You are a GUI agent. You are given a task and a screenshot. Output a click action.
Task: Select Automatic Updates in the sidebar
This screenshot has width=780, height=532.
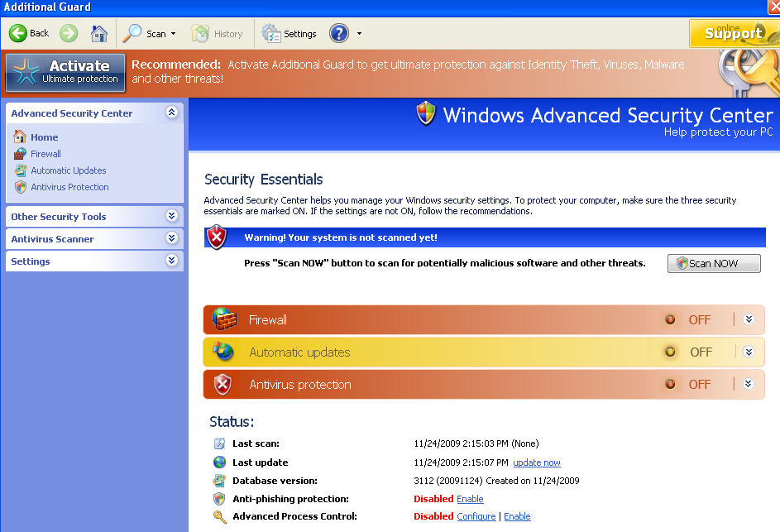(x=69, y=170)
